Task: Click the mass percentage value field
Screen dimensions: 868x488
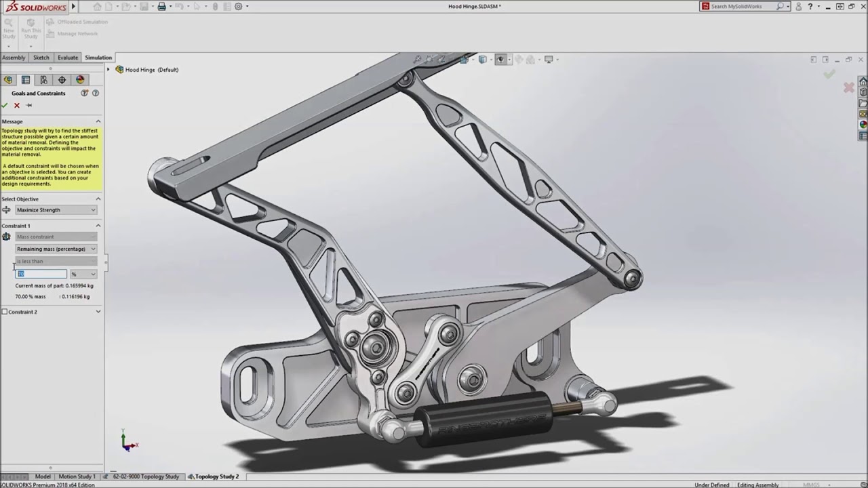Action: [x=41, y=274]
